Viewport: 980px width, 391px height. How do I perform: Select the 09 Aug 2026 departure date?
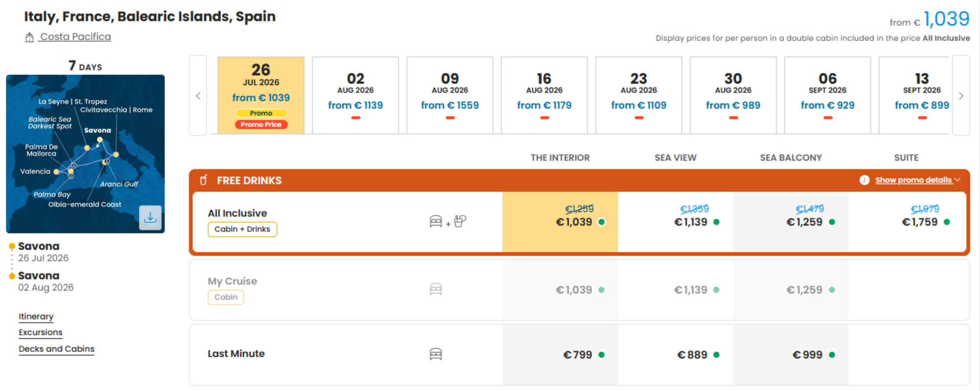(x=450, y=95)
